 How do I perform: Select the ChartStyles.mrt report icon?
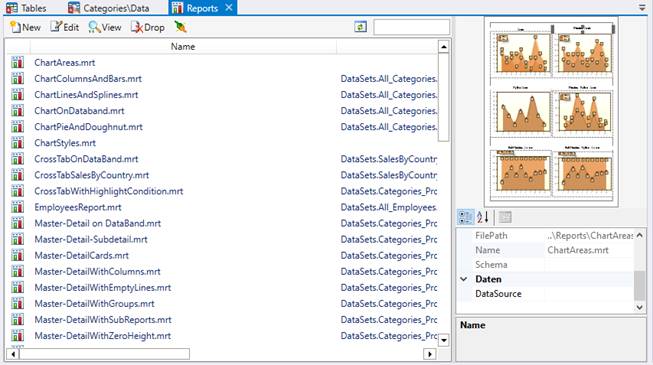point(17,143)
